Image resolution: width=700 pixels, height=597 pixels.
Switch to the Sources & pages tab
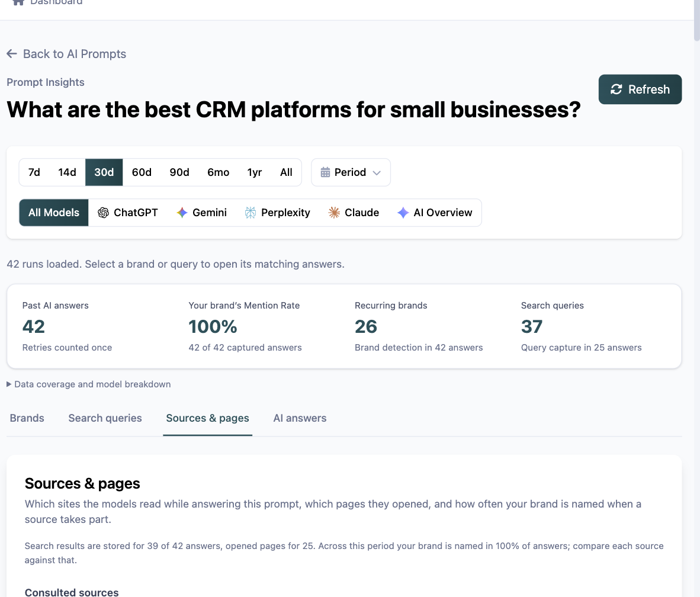point(208,418)
